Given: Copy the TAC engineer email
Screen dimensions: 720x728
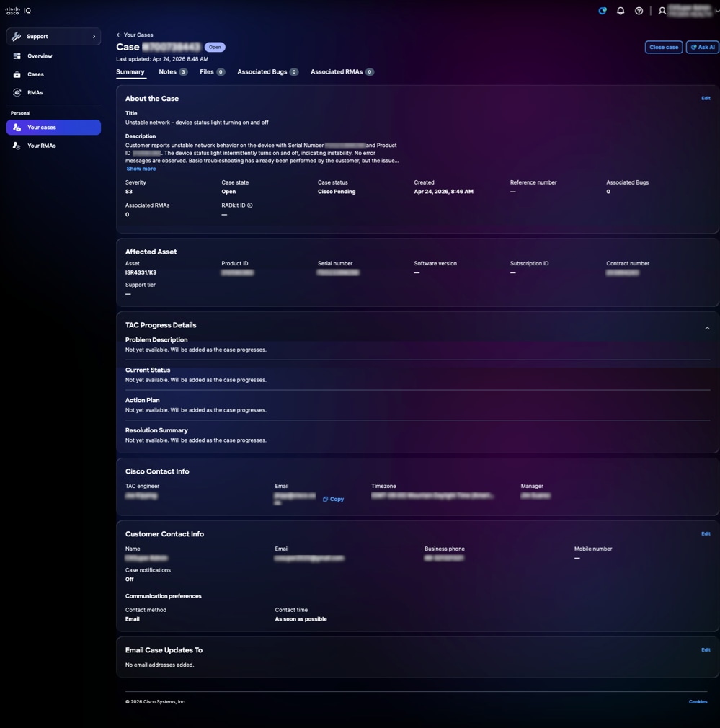Looking at the screenshot, I should coord(333,499).
